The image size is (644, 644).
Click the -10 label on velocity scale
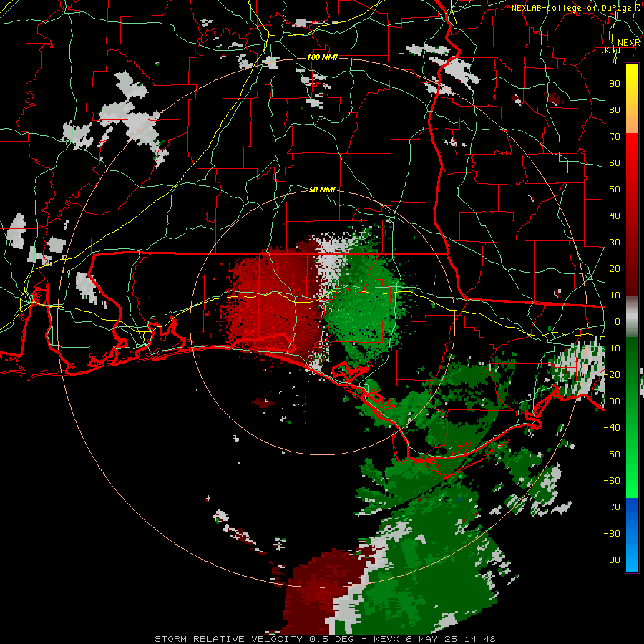point(612,348)
